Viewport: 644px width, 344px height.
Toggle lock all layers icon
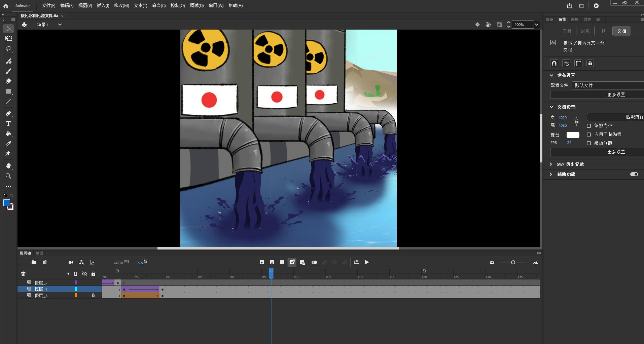tap(93, 274)
